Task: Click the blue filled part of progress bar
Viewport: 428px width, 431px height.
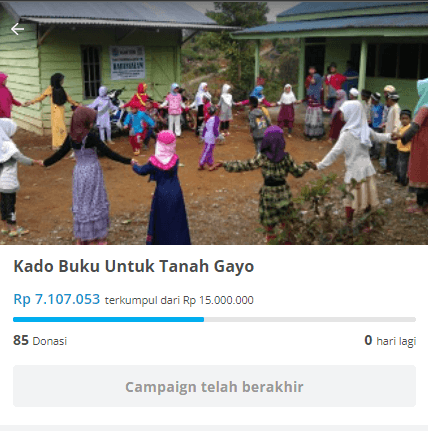Action: (108, 319)
